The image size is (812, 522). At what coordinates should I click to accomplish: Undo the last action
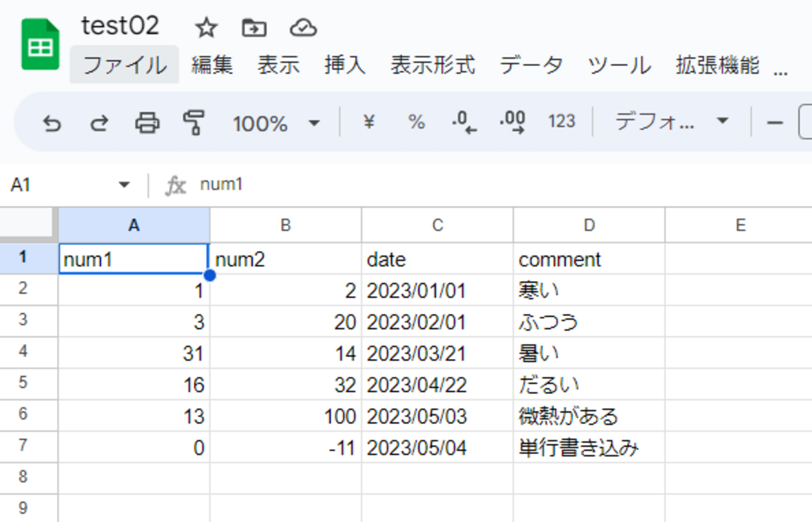click(x=52, y=123)
